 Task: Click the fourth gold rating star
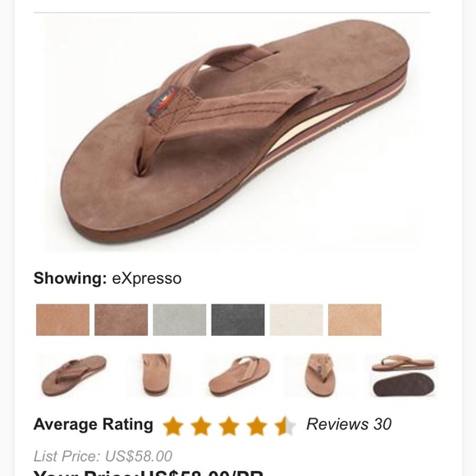[x=257, y=426]
